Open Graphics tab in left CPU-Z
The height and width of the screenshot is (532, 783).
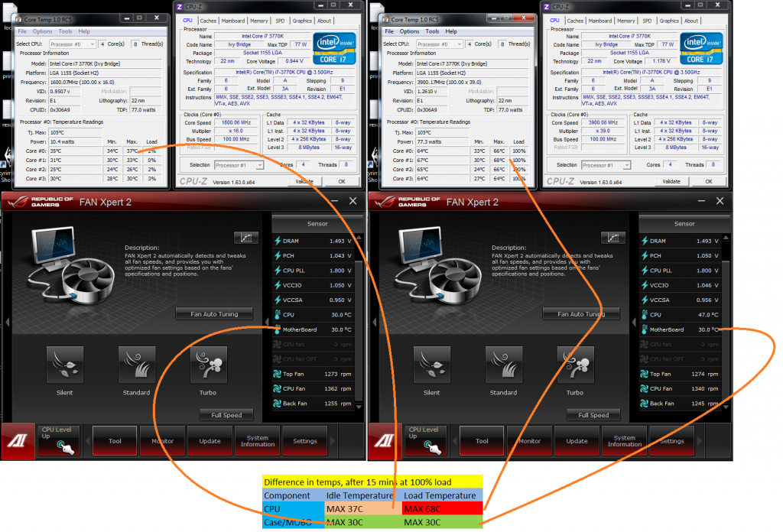pyautogui.click(x=302, y=21)
